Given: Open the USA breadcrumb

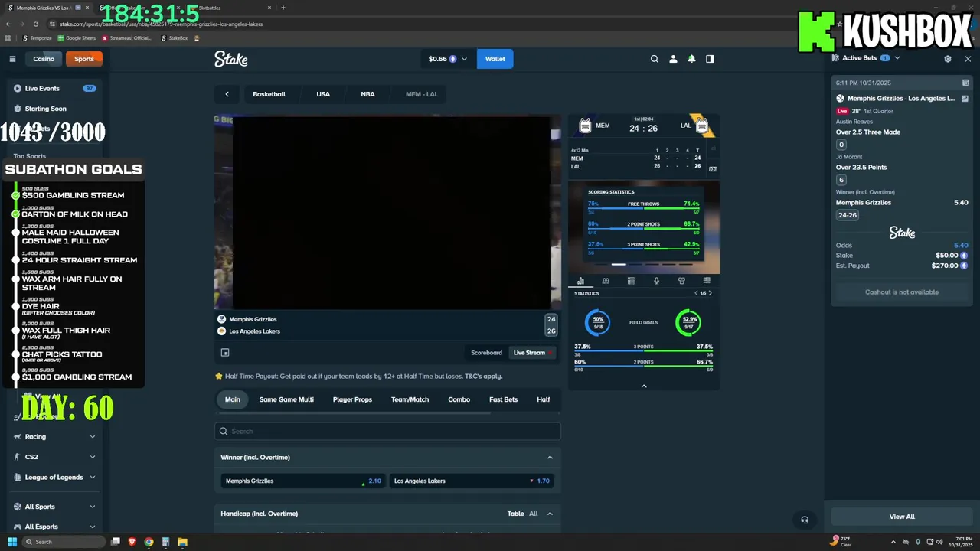Looking at the screenshot, I should click(323, 94).
